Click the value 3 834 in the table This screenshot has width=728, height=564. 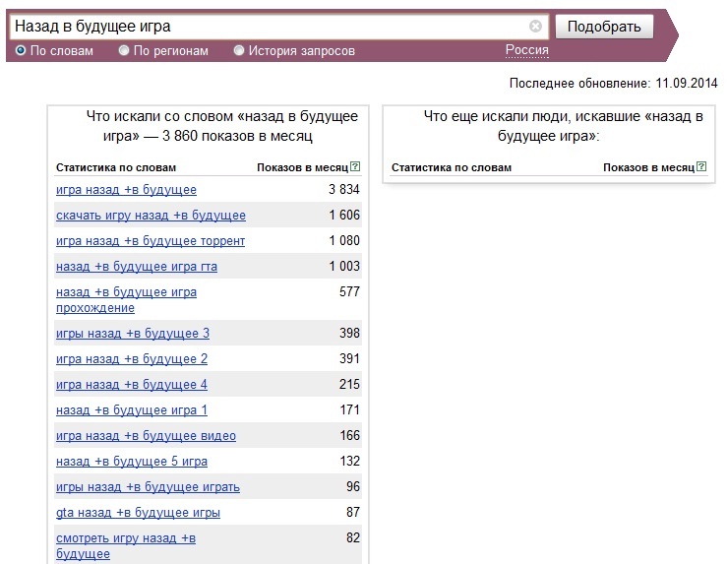point(344,189)
